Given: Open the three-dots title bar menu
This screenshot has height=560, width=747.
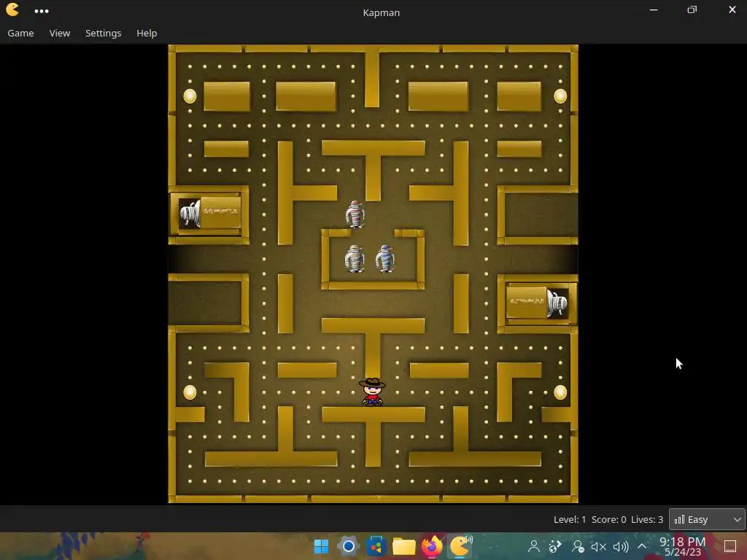Looking at the screenshot, I should click(x=42, y=11).
